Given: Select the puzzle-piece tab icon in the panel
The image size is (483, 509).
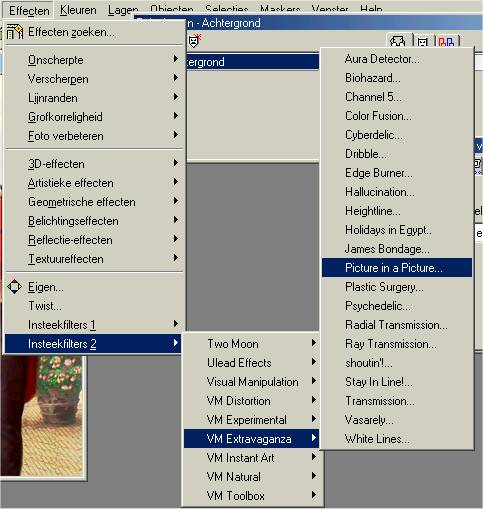Looking at the screenshot, I should [x=398, y=42].
